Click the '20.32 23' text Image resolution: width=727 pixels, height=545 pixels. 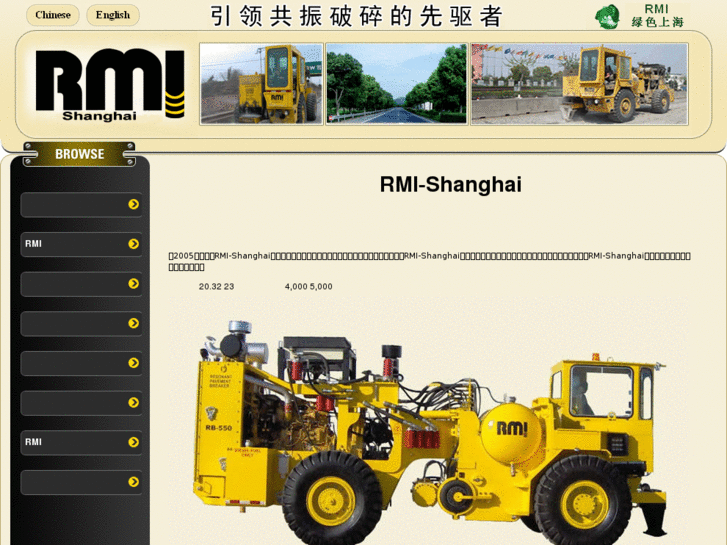pyautogui.click(x=216, y=287)
